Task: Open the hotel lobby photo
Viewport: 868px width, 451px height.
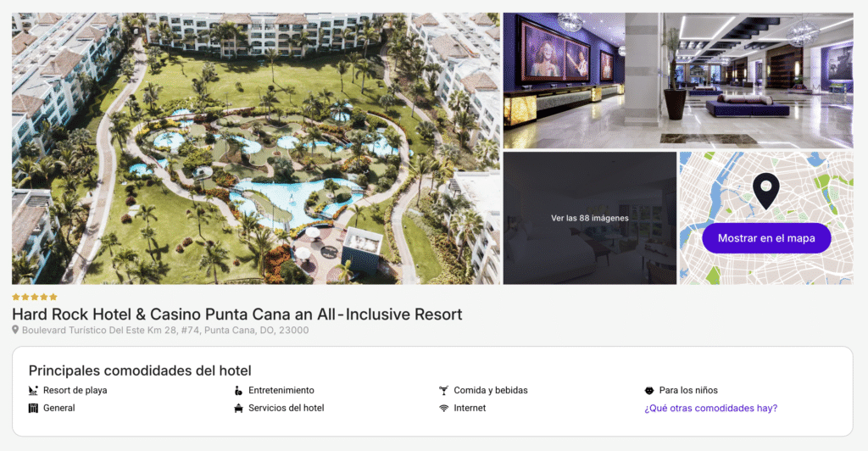Action: click(678, 81)
